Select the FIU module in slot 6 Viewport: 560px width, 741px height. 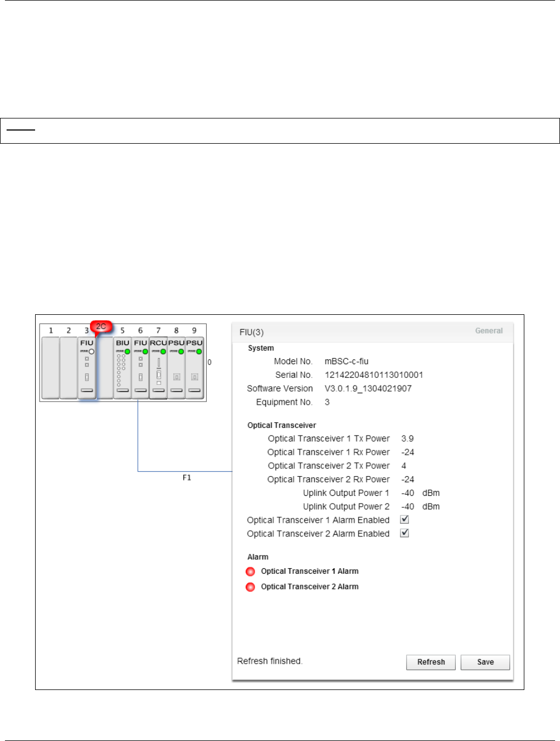point(140,368)
